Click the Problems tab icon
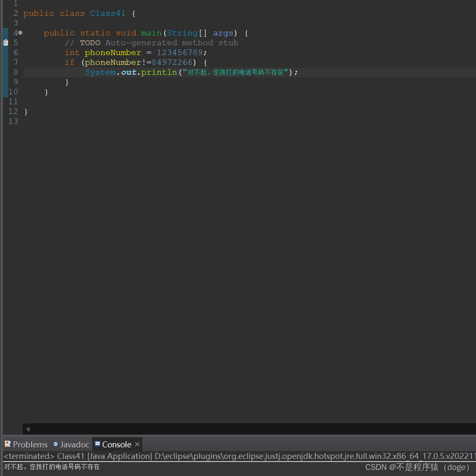This screenshot has height=476, width=476. click(x=8, y=444)
